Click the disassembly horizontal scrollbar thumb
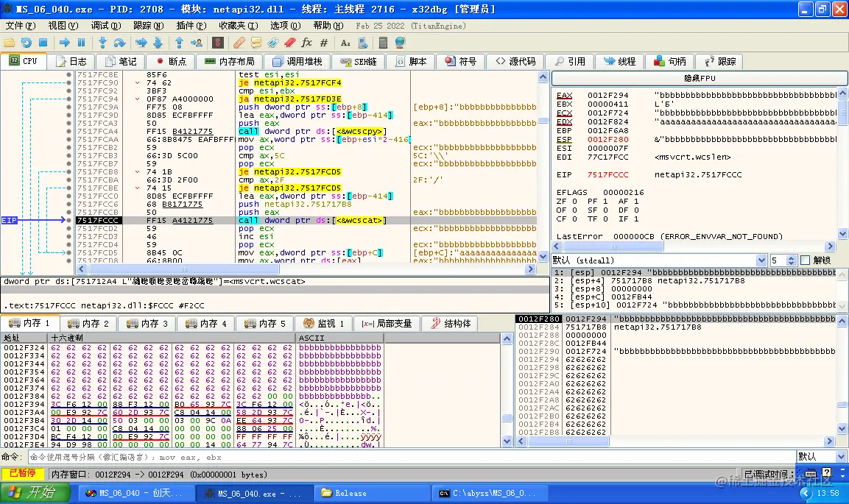This screenshot has height=504, width=849. tap(184, 269)
